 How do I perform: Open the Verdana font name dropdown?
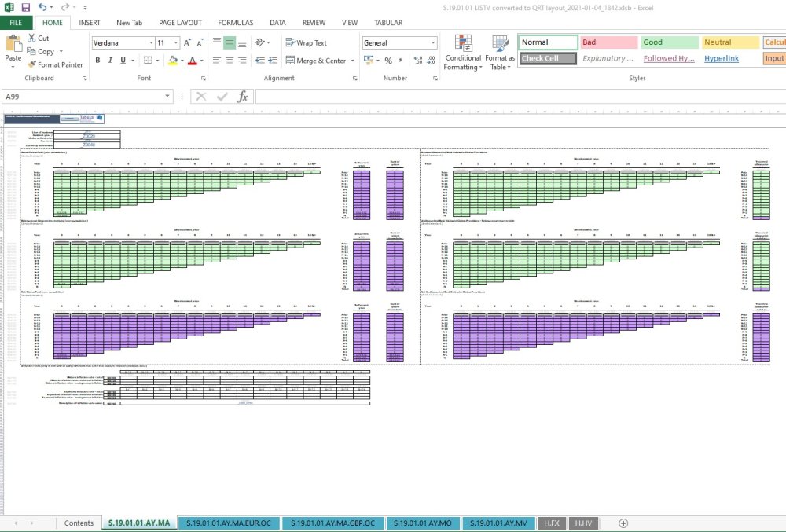[151, 43]
